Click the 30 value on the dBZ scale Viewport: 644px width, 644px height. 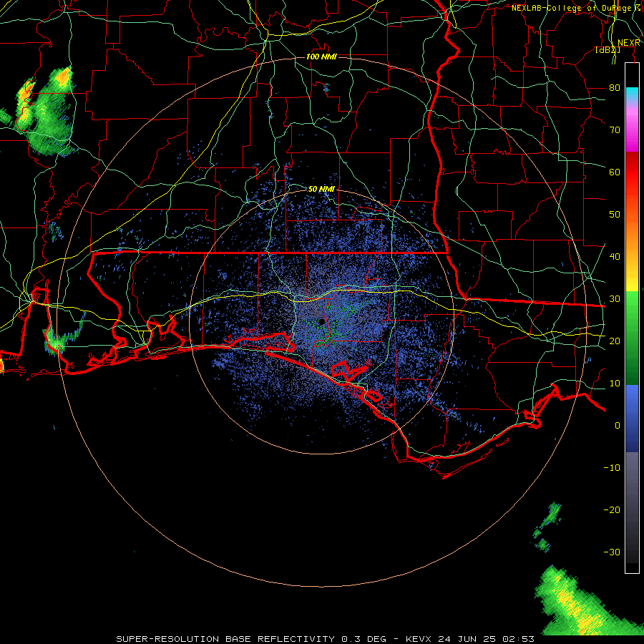point(615,298)
